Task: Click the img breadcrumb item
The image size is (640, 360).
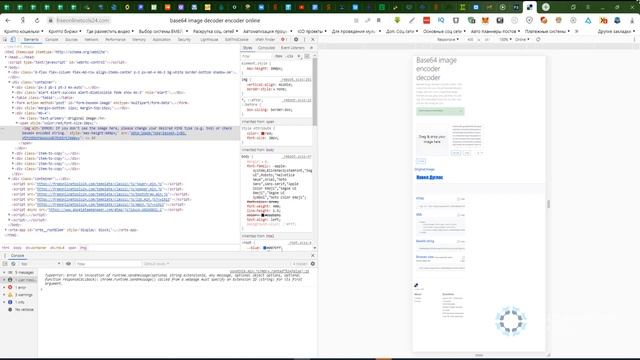Action: tap(83, 248)
